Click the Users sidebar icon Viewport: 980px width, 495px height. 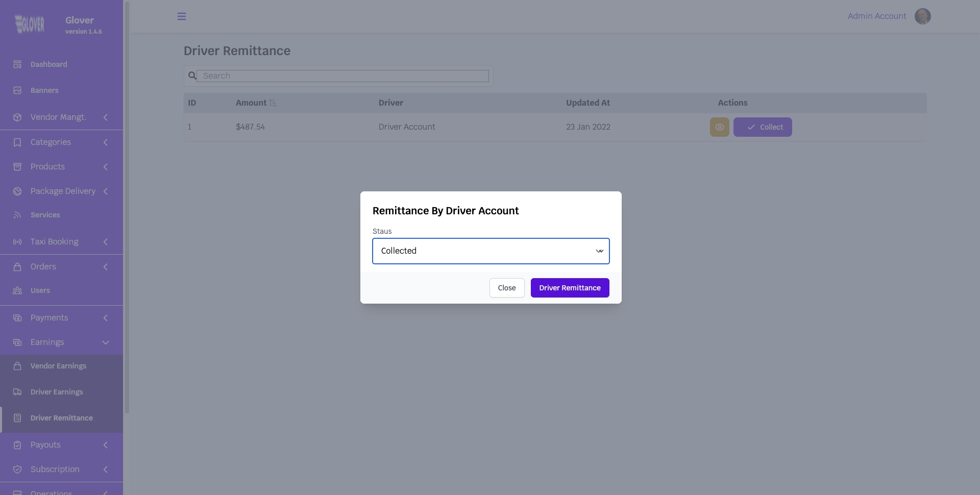point(17,290)
